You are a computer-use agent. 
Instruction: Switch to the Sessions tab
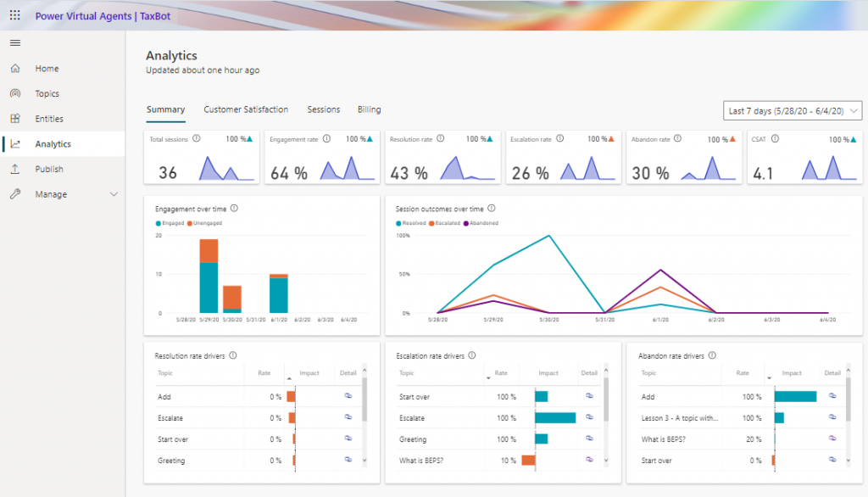tap(324, 109)
